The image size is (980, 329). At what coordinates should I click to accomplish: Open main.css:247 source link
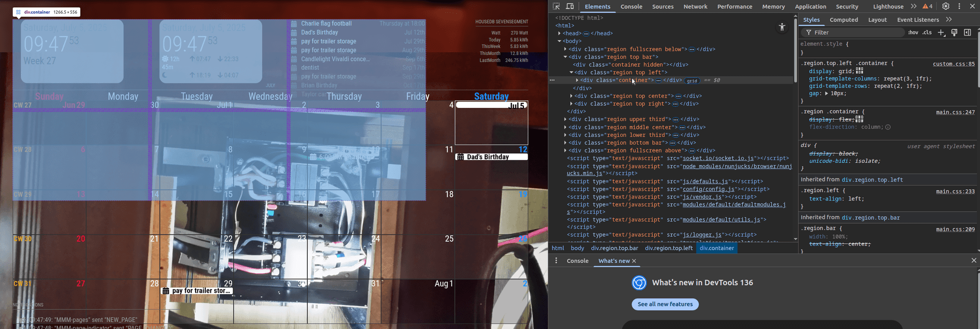click(x=955, y=112)
